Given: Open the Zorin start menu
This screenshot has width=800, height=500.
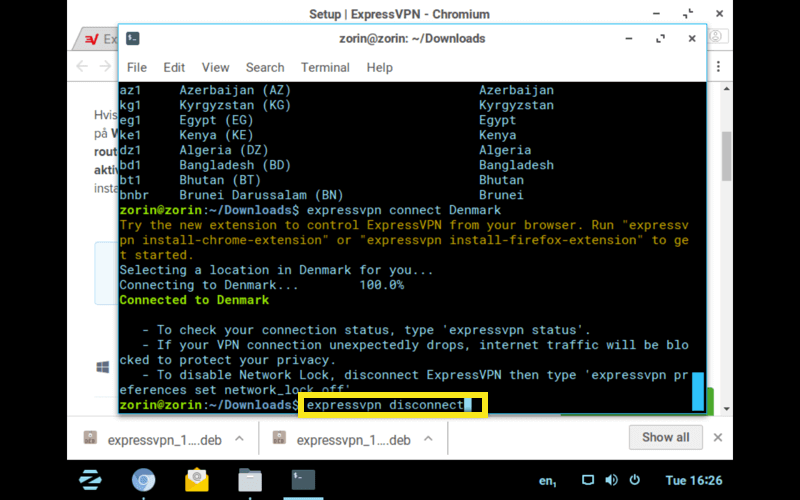Looking at the screenshot, I should (91, 480).
